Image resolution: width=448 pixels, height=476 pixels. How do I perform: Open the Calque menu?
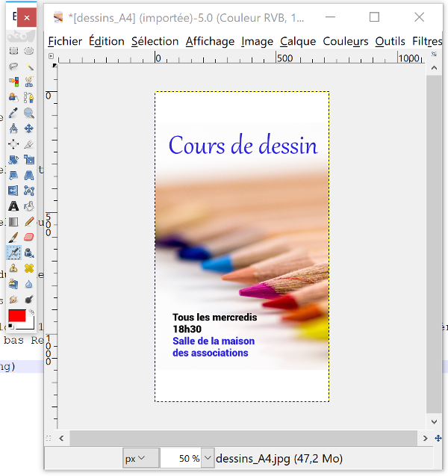[x=298, y=41]
